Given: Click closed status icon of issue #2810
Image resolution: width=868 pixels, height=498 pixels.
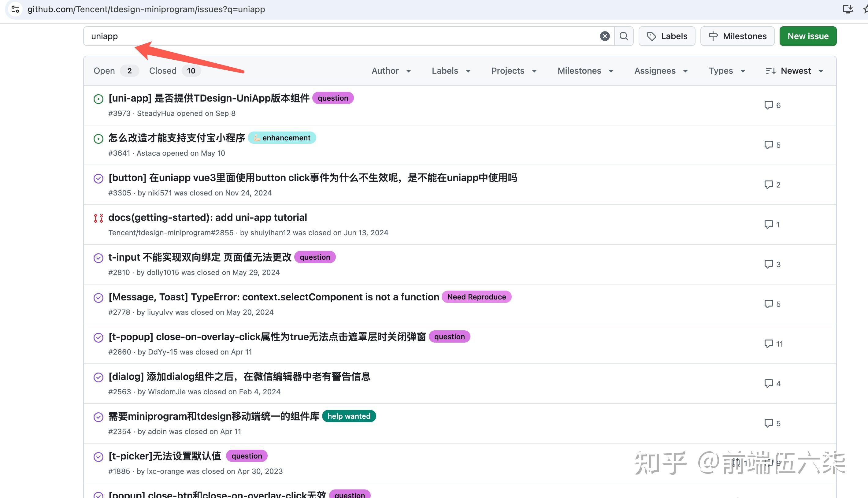Looking at the screenshot, I should [x=98, y=258].
